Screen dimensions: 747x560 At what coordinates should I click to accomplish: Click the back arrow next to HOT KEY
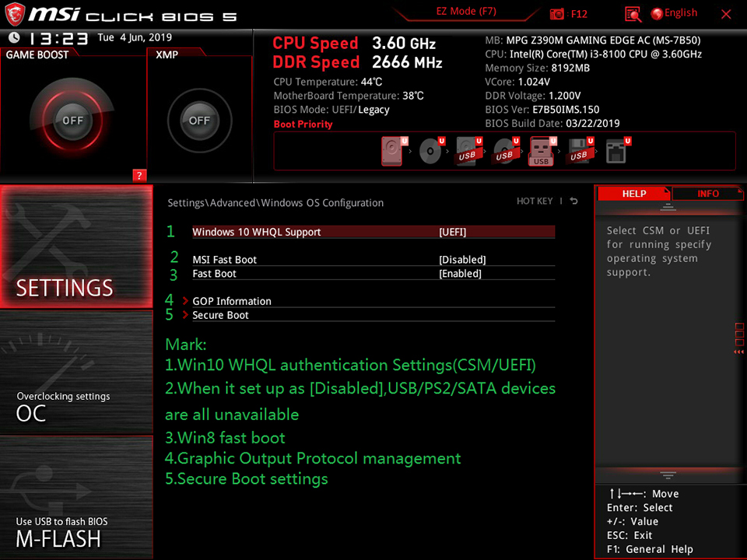click(x=574, y=201)
